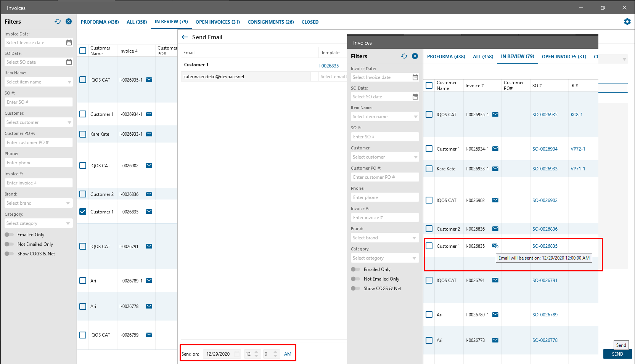Toggle Emailed Only in the main Filters panel
The width and height of the screenshot is (635, 364).
[x=9, y=235]
